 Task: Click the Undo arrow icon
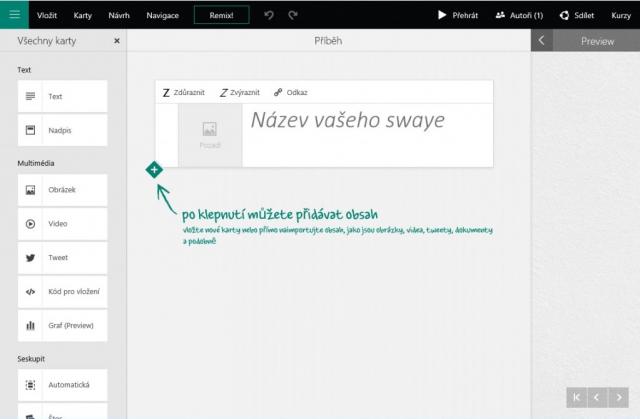click(269, 15)
